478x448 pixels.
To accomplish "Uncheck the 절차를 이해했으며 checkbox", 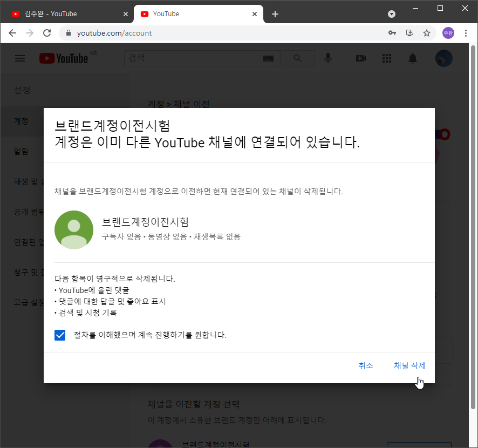I will (x=60, y=335).
